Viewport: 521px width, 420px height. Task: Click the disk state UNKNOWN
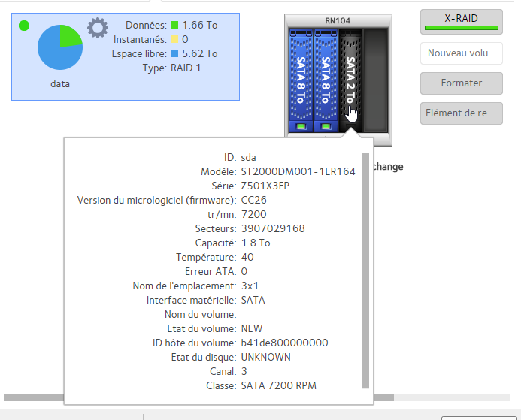pos(266,357)
